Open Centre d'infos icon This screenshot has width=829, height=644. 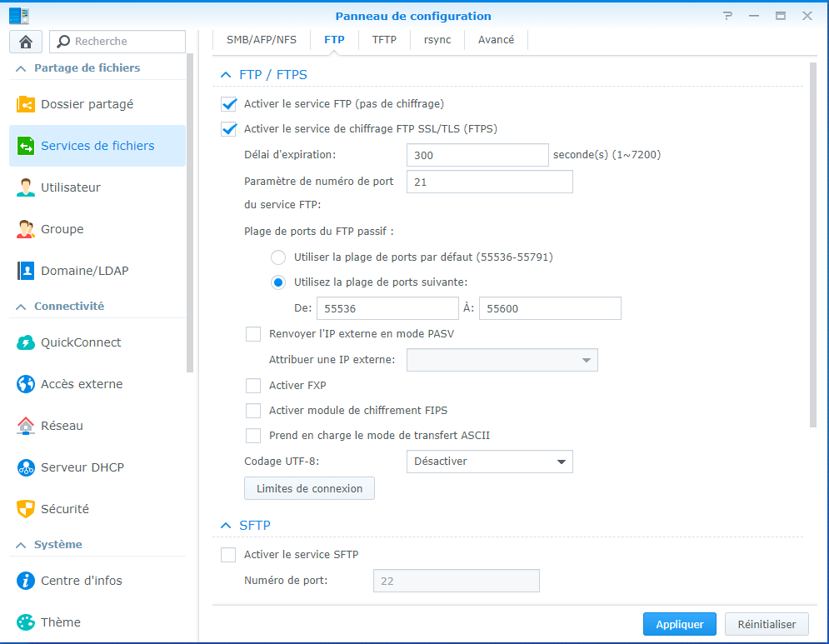click(25, 581)
